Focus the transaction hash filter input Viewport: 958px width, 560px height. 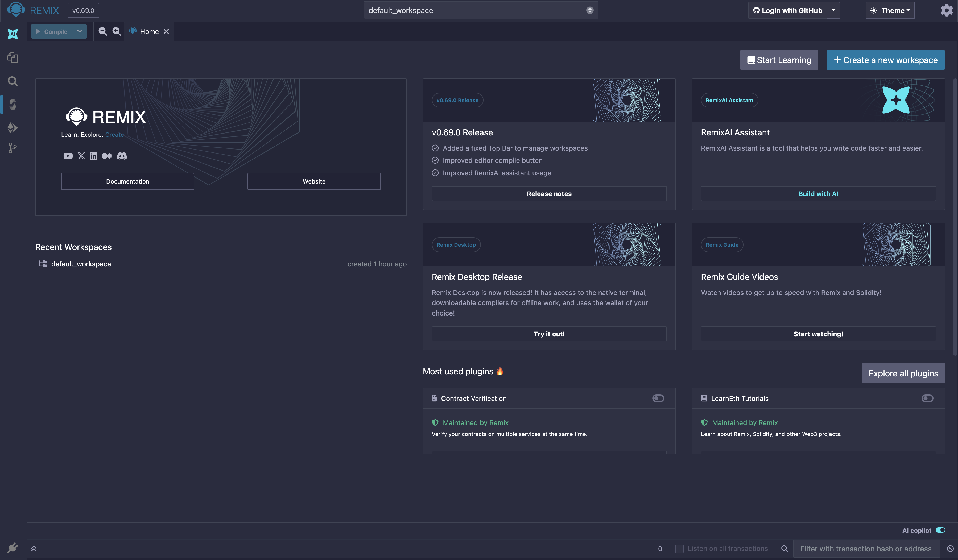pyautogui.click(x=866, y=549)
